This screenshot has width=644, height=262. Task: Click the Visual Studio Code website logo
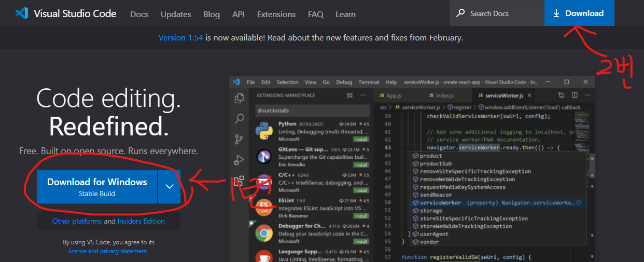[66, 13]
